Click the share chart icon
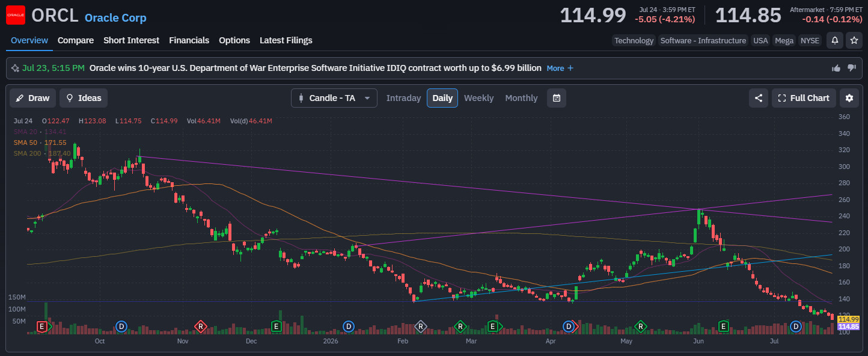The width and height of the screenshot is (868, 356). (759, 98)
